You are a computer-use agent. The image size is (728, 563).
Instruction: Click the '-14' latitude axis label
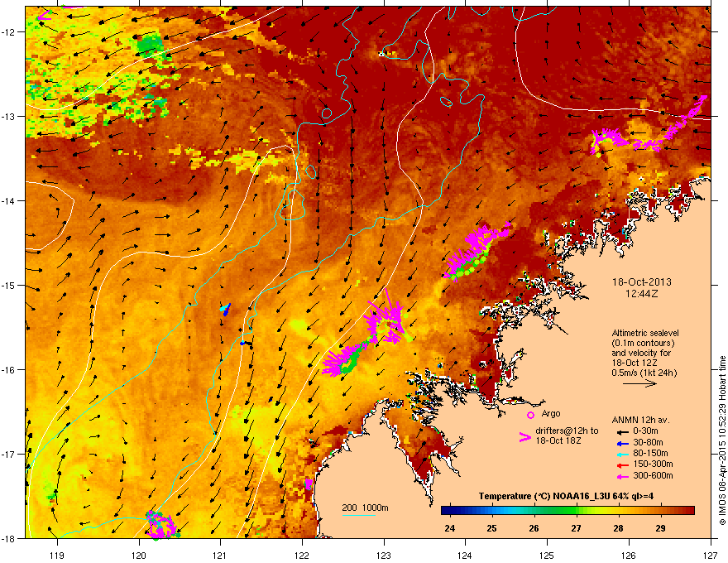pyautogui.click(x=9, y=200)
